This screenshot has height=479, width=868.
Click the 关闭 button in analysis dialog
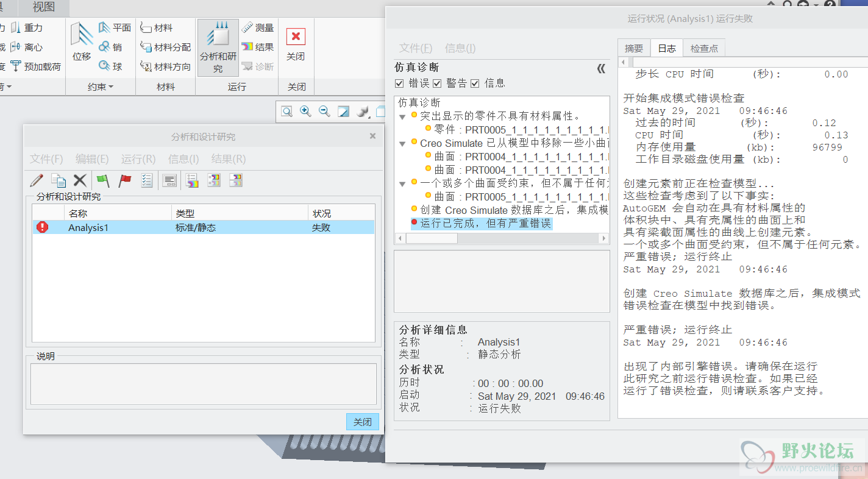tap(363, 422)
